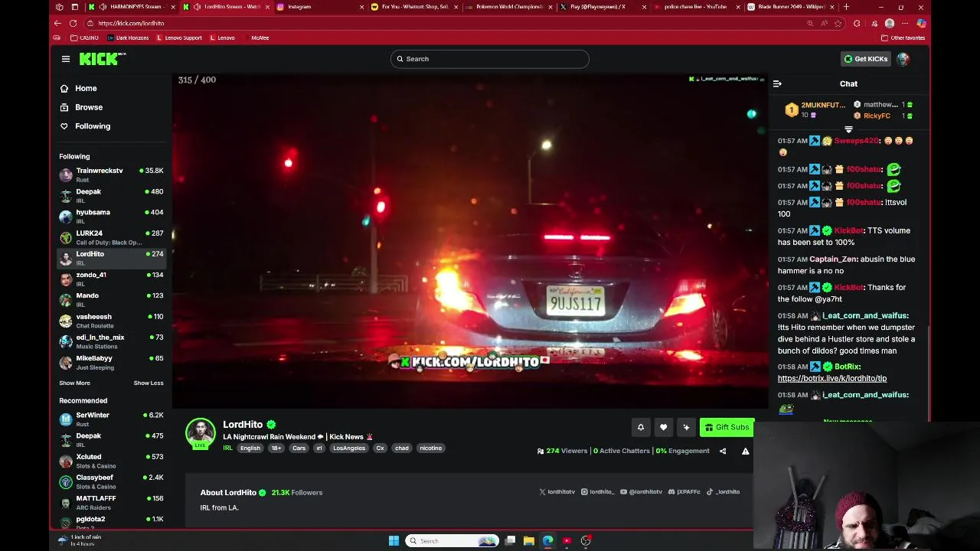Open the TikTok _lordhito link
This screenshot has width=980, height=551.
(x=724, y=492)
